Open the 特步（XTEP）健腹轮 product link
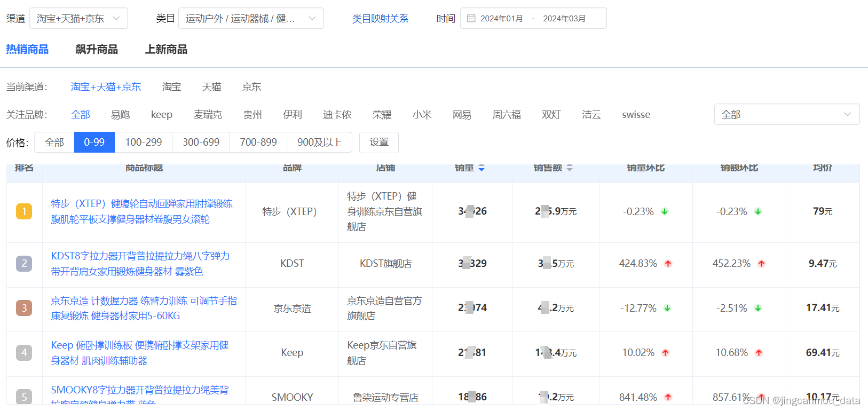Image resolution: width=868 pixels, height=411 pixels. pos(141,211)
